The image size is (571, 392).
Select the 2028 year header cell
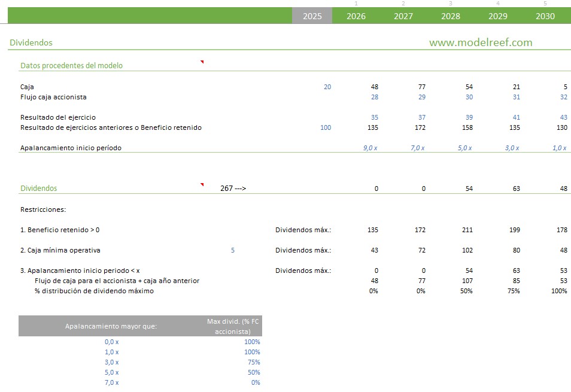coord(450,16)
